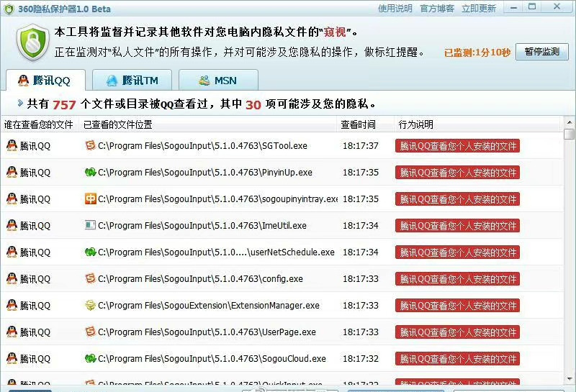Click the red label in userNetSchedule.exe row
Image resolution: width=576 pixels, height=392 pixels.
click(x=457, y=252)
